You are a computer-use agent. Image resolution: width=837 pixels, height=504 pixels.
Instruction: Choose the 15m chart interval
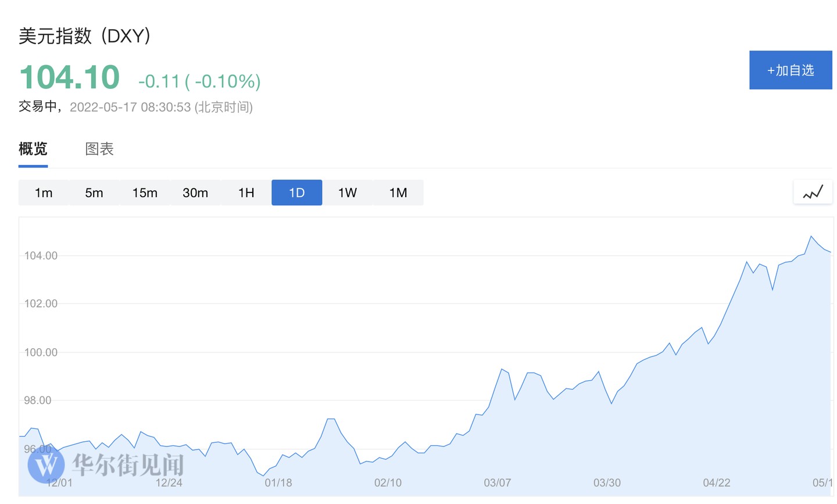[x=145, y=193]
